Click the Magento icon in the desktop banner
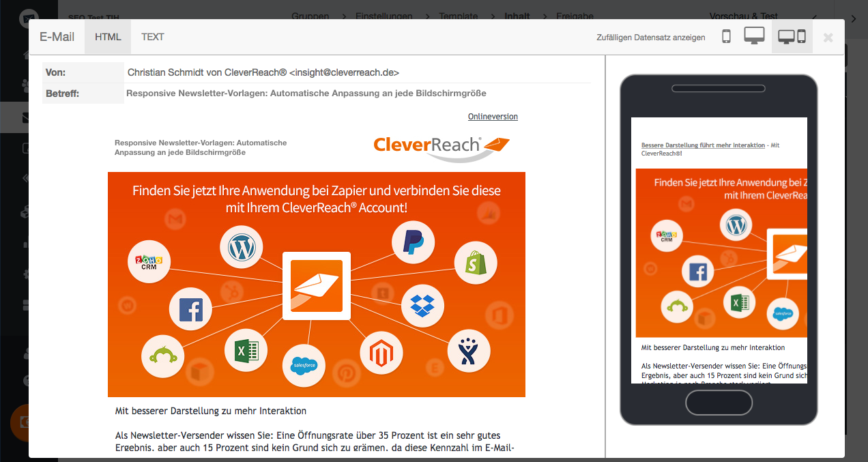Screen dimensions: 868x462 (381, 352)
